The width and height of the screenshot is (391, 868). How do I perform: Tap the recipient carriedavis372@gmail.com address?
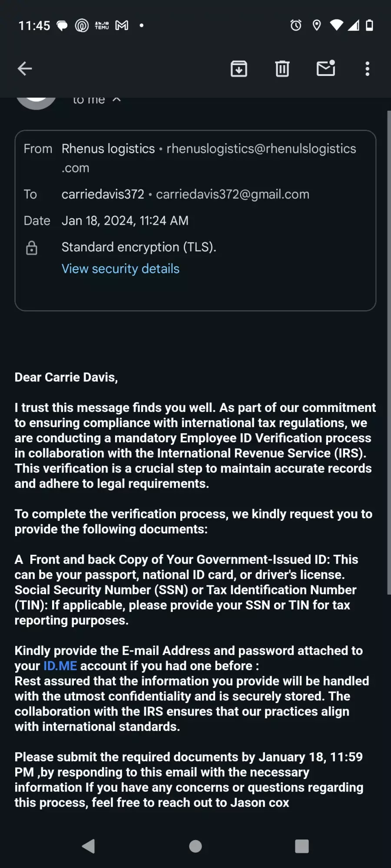[233, 194]
